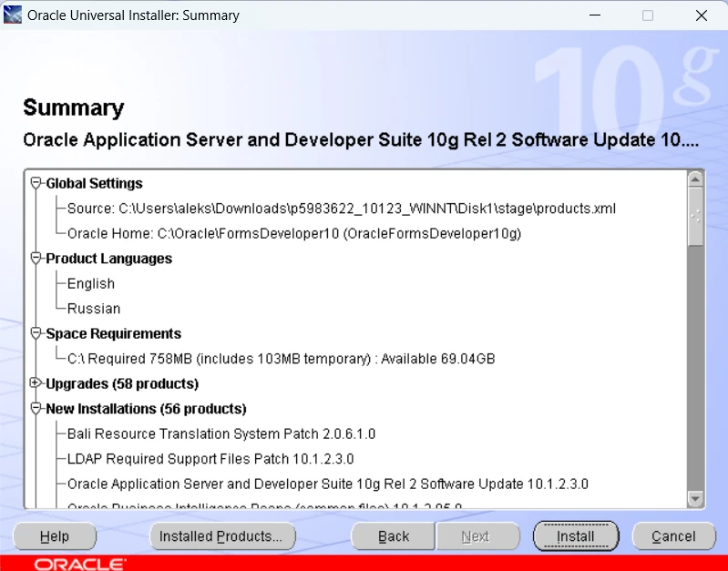Go Back to the previous step
Screen dimensions: 728x571
tap(394, 536)
